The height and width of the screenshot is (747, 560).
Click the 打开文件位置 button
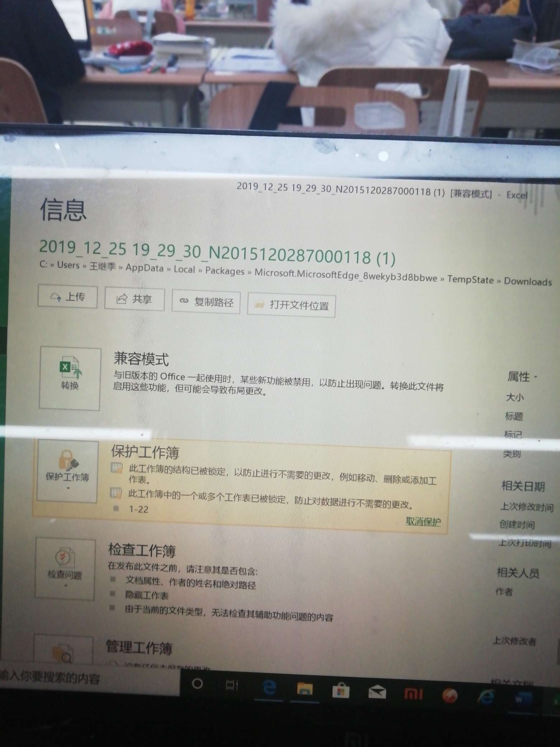click(x=291, y=306)
